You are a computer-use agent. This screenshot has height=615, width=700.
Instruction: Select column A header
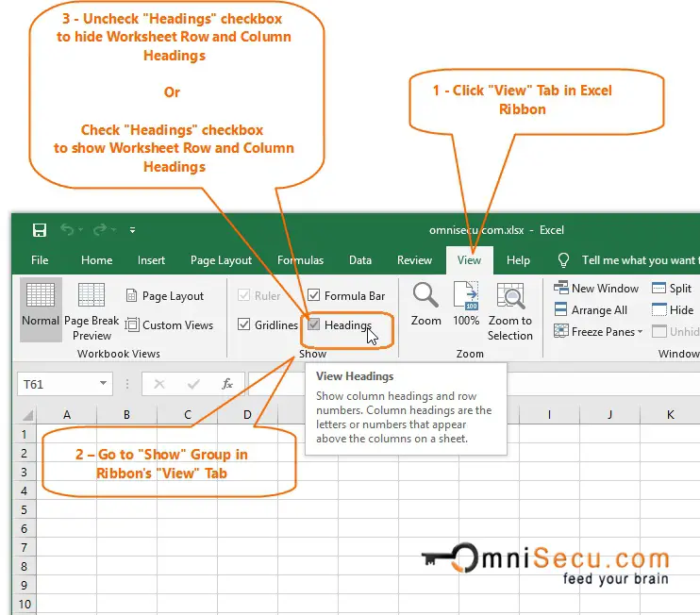tap(67, 415)
